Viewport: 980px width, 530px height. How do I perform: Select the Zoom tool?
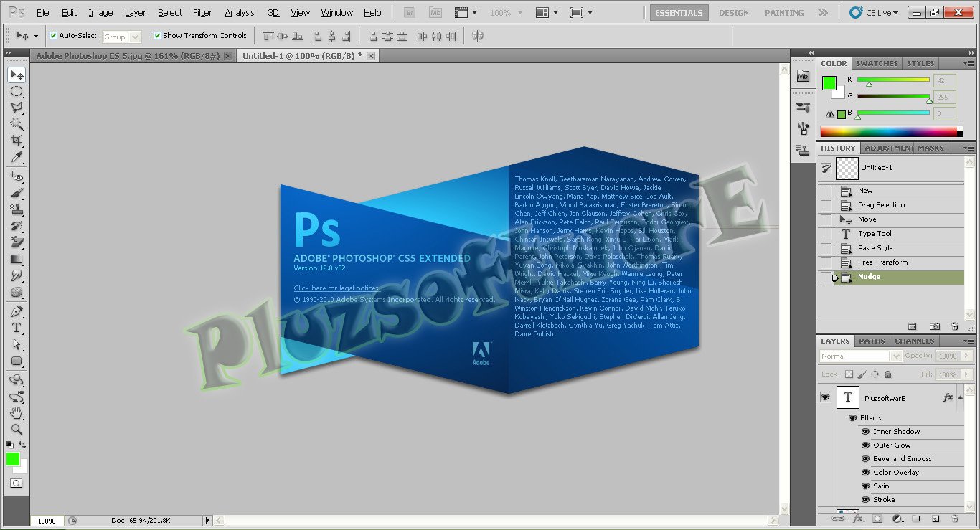point(17,429)
